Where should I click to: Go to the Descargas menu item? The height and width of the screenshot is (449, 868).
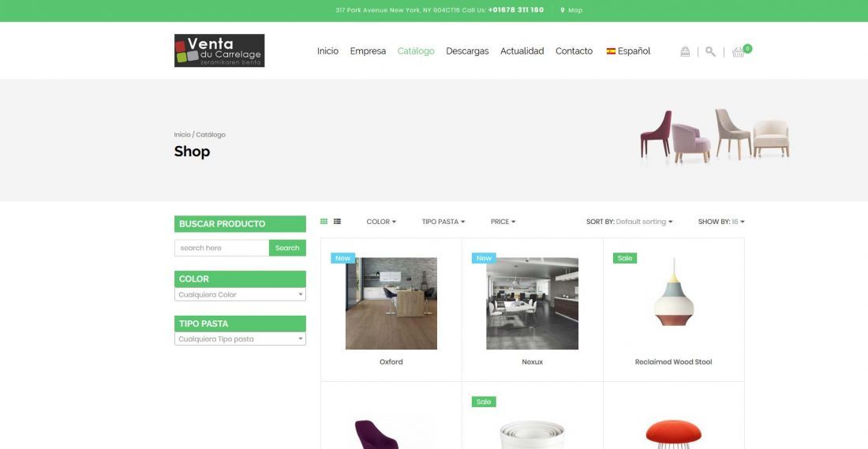point(467,51)
